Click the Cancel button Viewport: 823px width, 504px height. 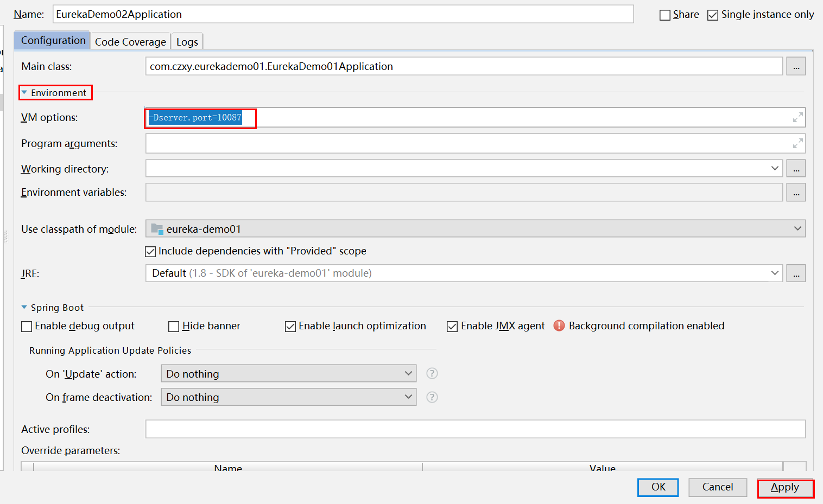pos(718,487)
